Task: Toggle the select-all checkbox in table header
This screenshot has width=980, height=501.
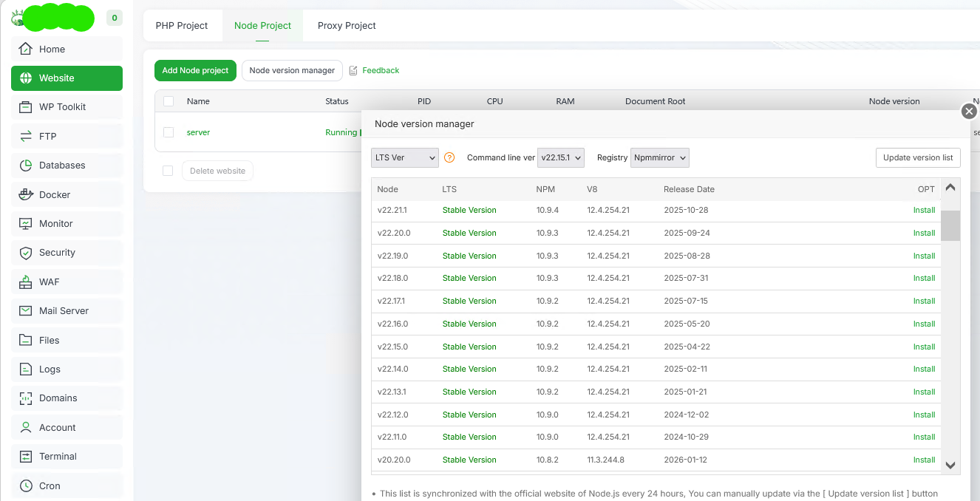Action: click(169, 101)
